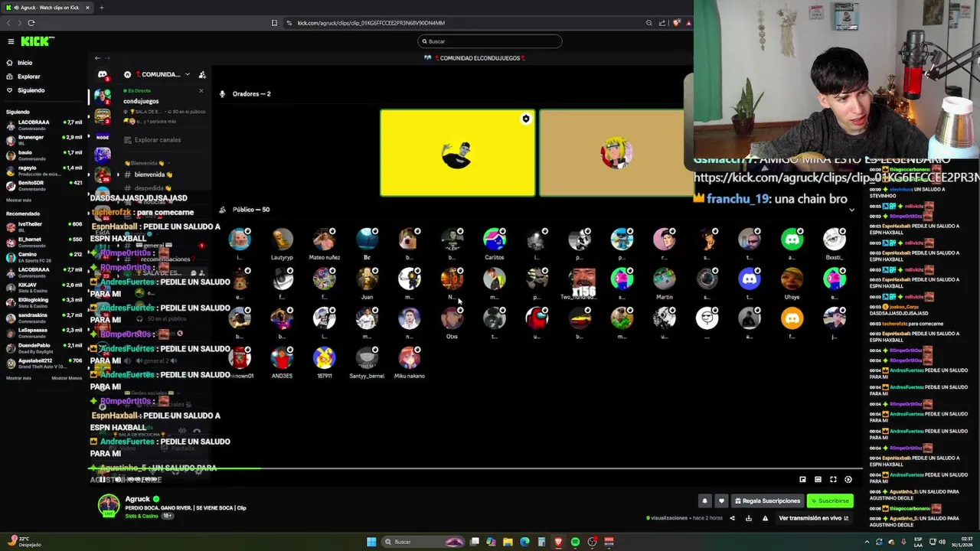Pause the clip playback
The image size is (980, 551).
(101, 480)
